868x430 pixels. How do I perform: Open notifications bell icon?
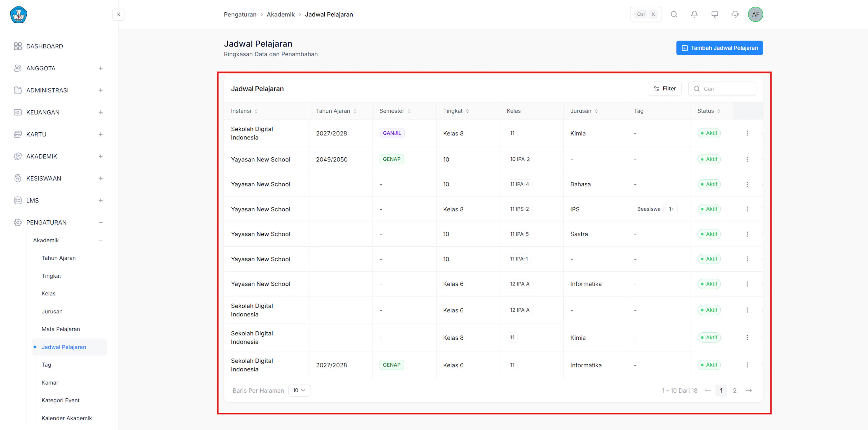[x=694, y=14]
